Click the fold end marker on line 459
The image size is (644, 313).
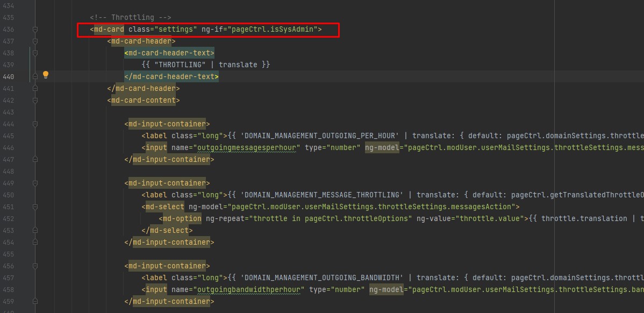(x=35, y=301)
